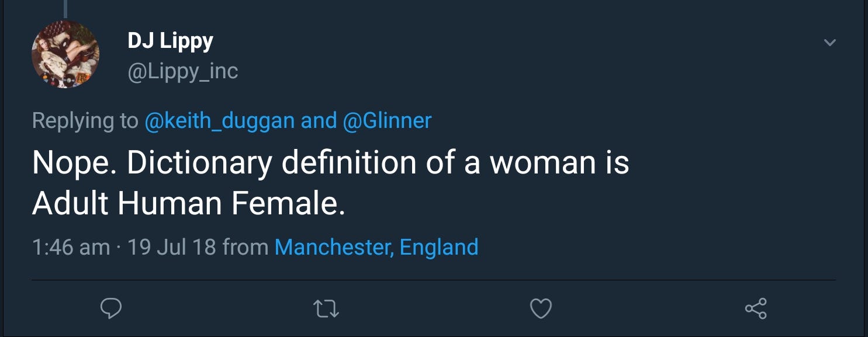Click the "Adult Human Female." text line
This screenshot has width=868, height=337.
click(188, 203)
